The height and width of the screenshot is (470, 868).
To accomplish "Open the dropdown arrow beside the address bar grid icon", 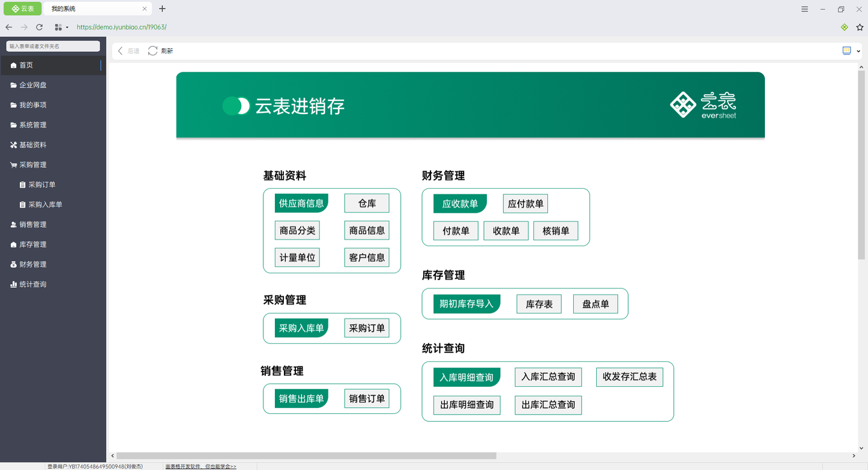I will [x=67, y=27].
